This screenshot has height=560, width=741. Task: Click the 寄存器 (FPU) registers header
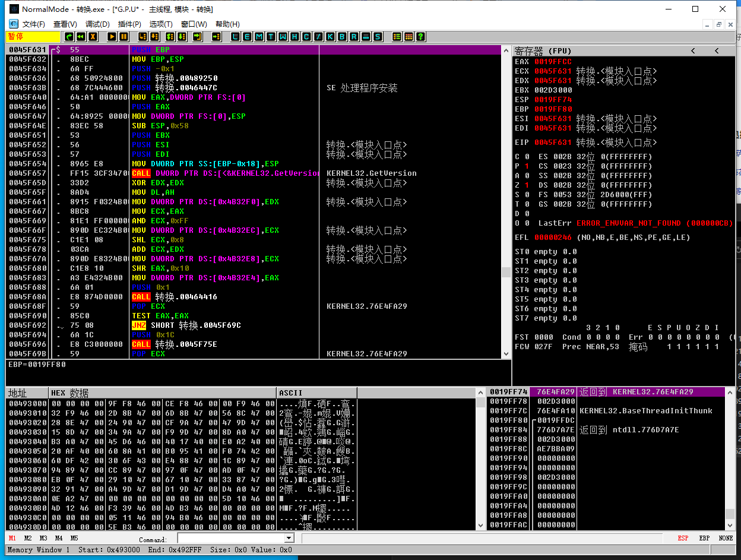pos(542,51)
